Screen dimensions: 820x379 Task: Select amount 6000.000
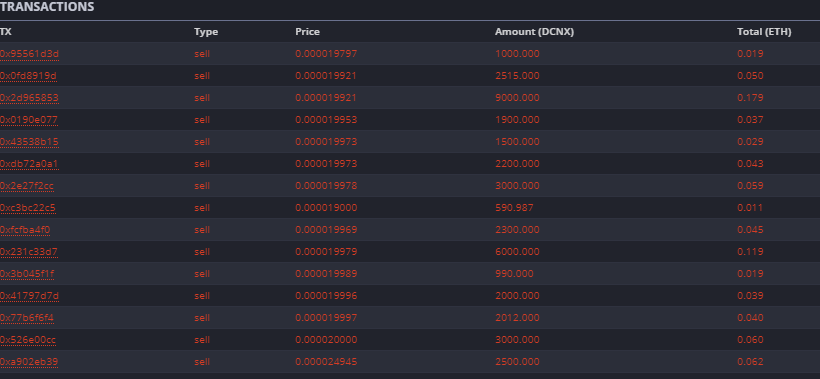(x=517, y=251)
